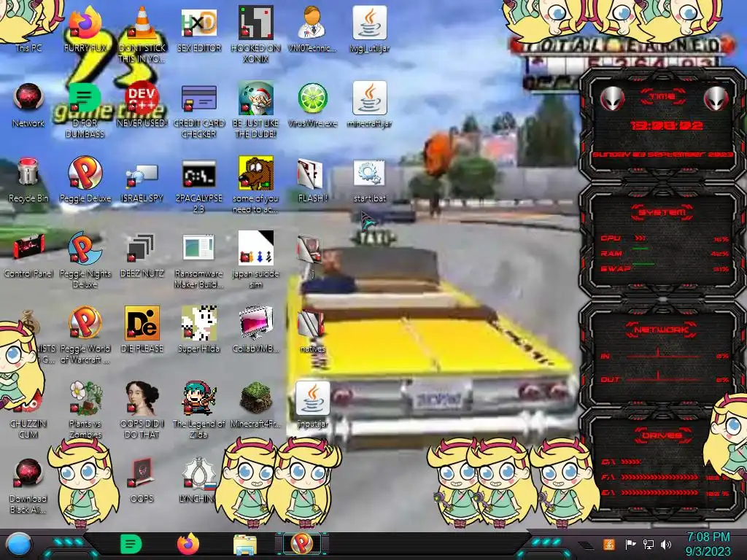Open the Network desktop icon

(28, 105)
